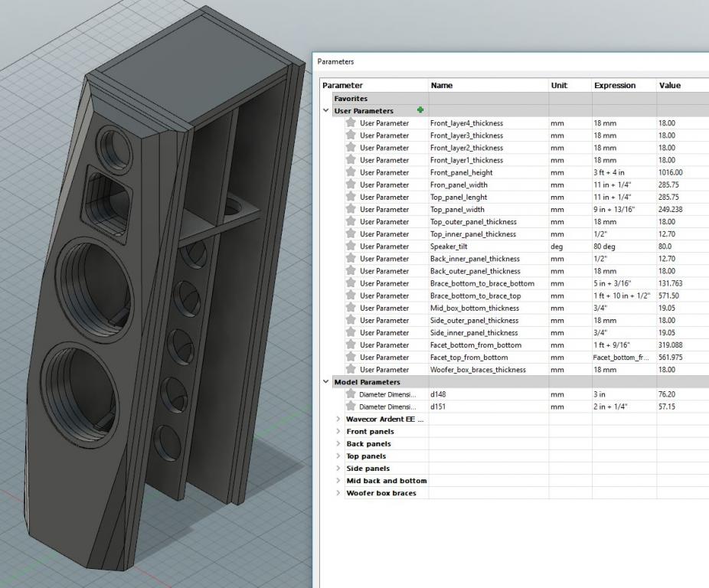Favorite the Side_outer_panel_thickness parameter star
Screen dimensions: 709x588
351,319
